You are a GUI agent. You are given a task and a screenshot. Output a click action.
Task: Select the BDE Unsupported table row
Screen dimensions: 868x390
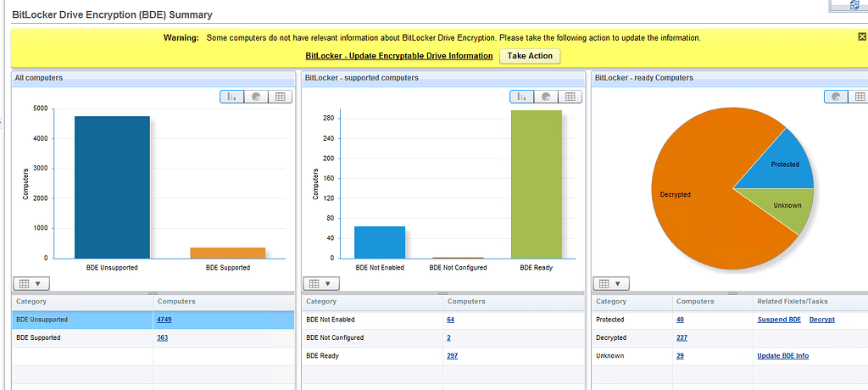coord(153,320)
